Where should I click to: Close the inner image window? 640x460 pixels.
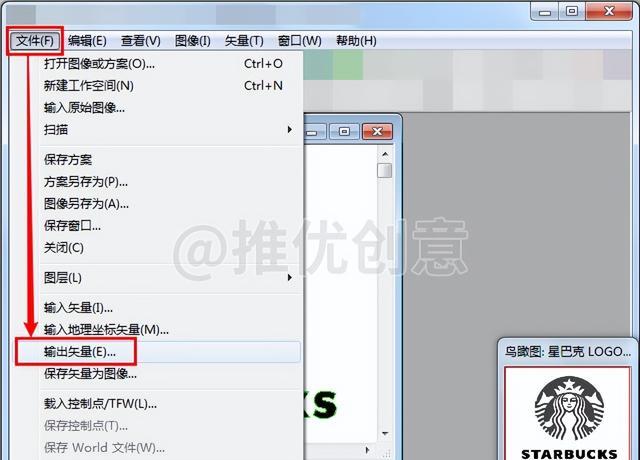378,132
